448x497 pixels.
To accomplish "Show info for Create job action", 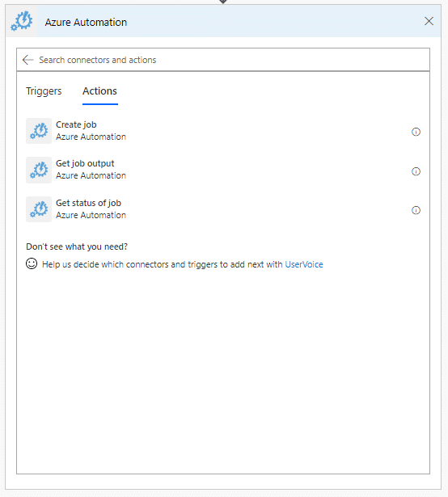I will pos(416,132).
